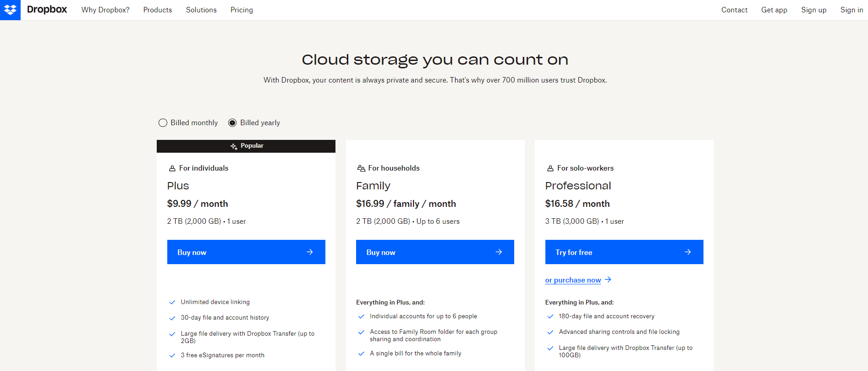868x371 pixels.
Task: Click checkmark beside Unlimited device linking
Action: point(172,302)
